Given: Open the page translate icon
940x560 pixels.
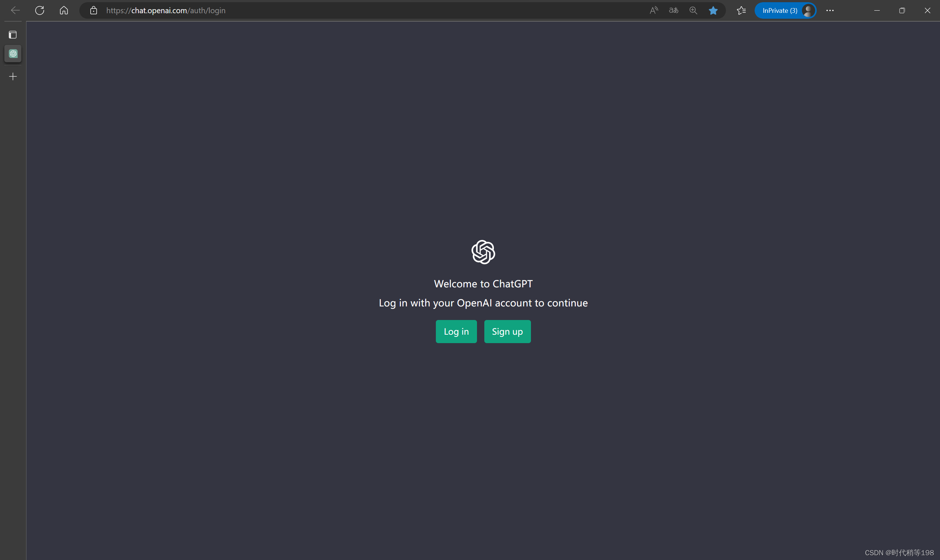Looking at the screenshot, I should [x=673, y=11].
